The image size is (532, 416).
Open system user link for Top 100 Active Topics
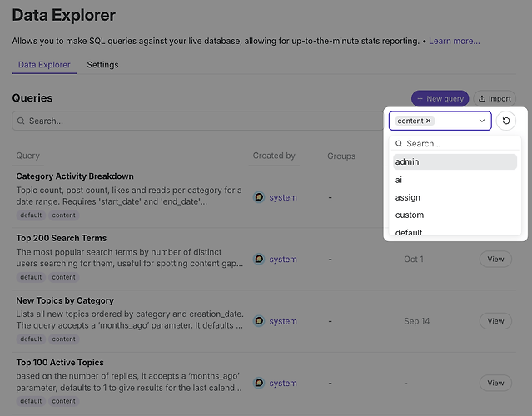point(283,383)
